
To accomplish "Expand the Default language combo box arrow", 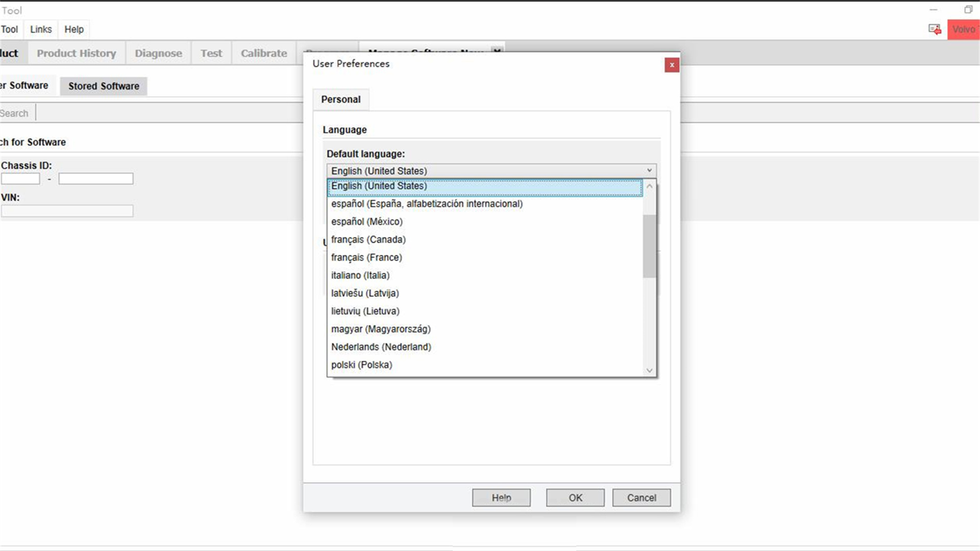I will pos(649,170).
